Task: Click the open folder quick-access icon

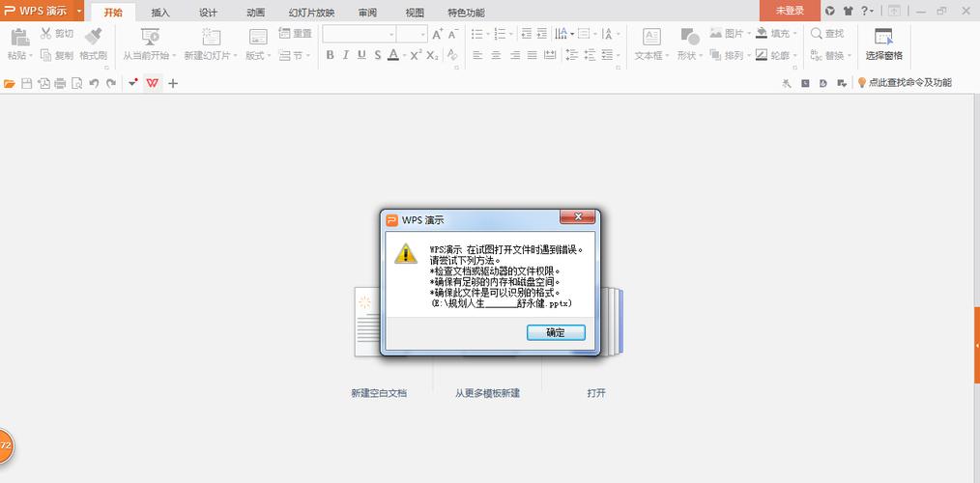Action: (x=10, y=83)
